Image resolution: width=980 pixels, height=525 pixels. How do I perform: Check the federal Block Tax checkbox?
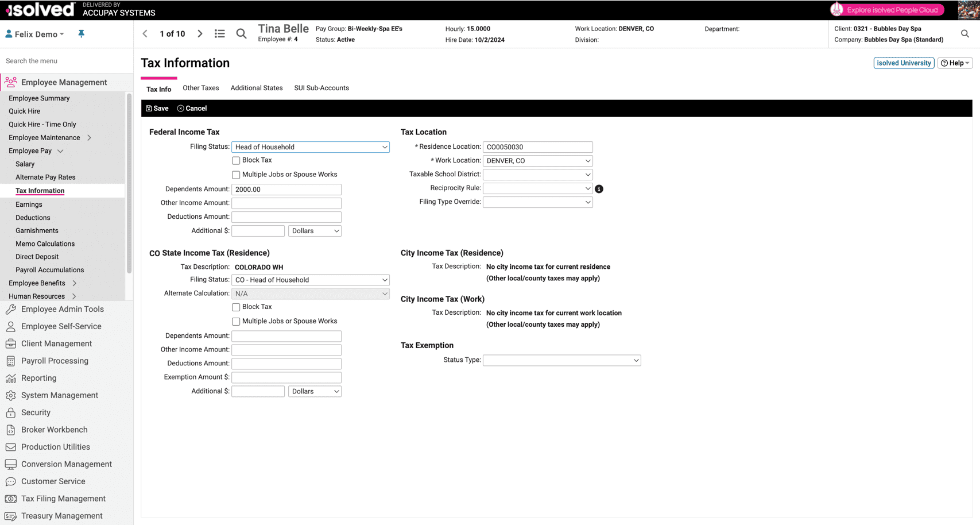point(236,161)
